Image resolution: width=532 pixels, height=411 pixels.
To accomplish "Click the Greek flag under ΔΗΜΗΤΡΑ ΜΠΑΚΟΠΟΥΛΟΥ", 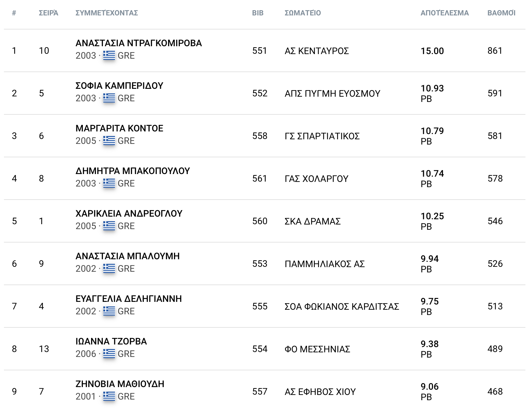I will 109,183.
